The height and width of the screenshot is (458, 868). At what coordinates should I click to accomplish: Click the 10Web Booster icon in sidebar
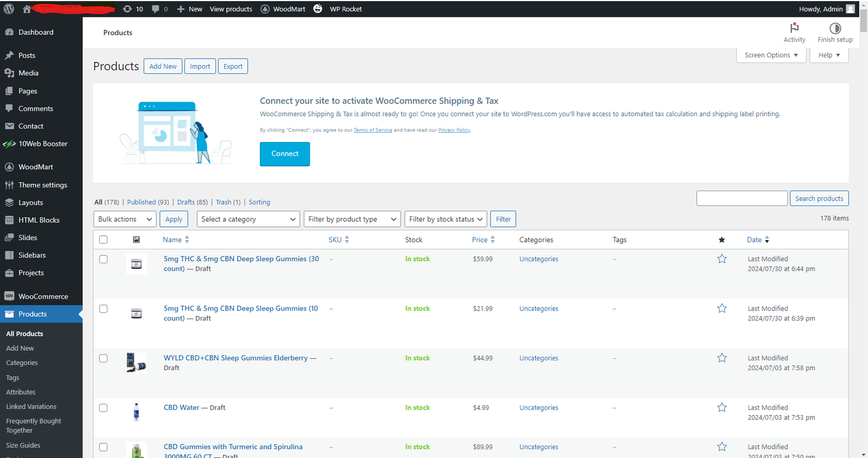click(9, 144)
